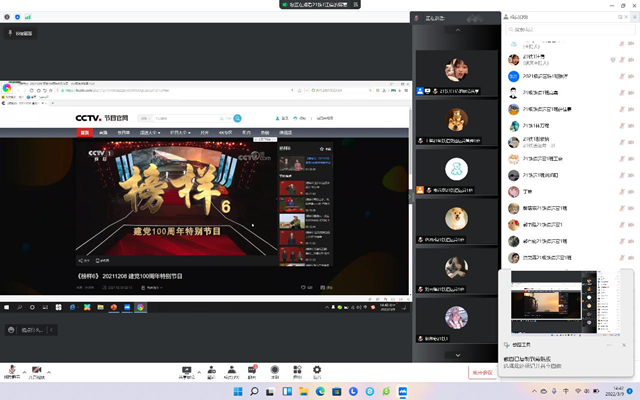The image size is (640, 400).
Task: Open File Explorer from Windows taskbar
Action: pyautogui.click(x=304, y=392)
